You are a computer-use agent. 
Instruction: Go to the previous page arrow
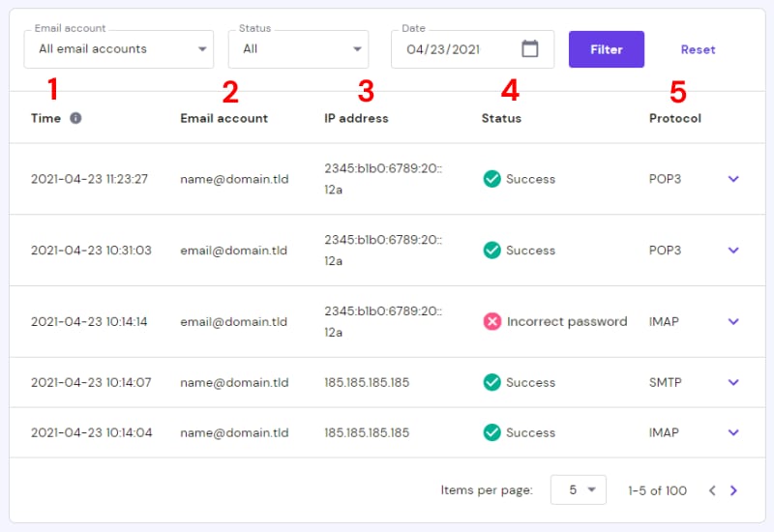(x=712, y=490)
